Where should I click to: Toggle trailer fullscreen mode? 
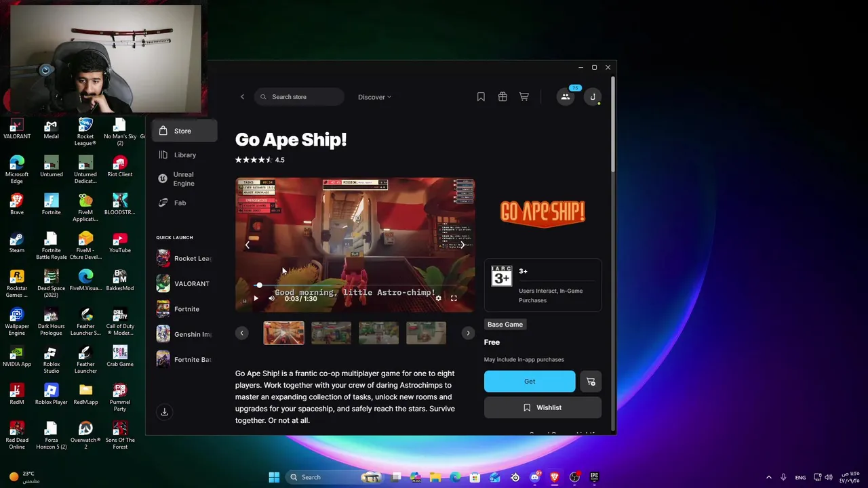[x=454, y=298]
